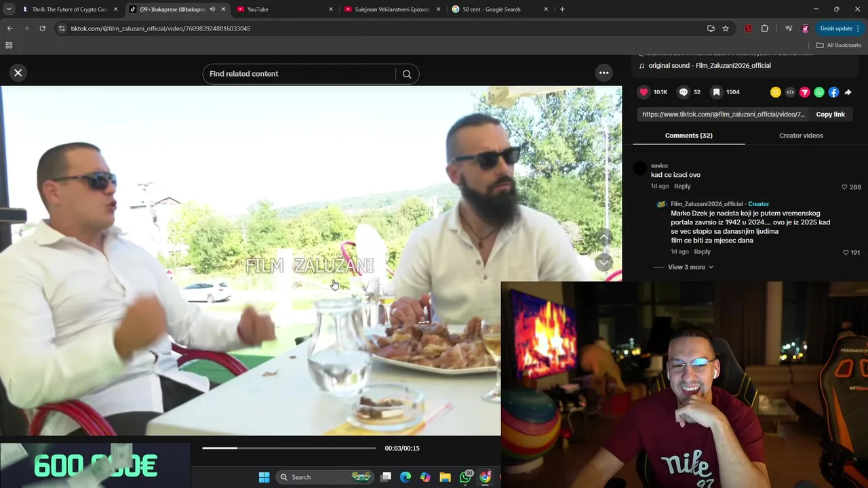Mute the bakaprase TikTok tab via speaker icon
This screenshot has height=488, width=868.
click(x=212, y=9)
